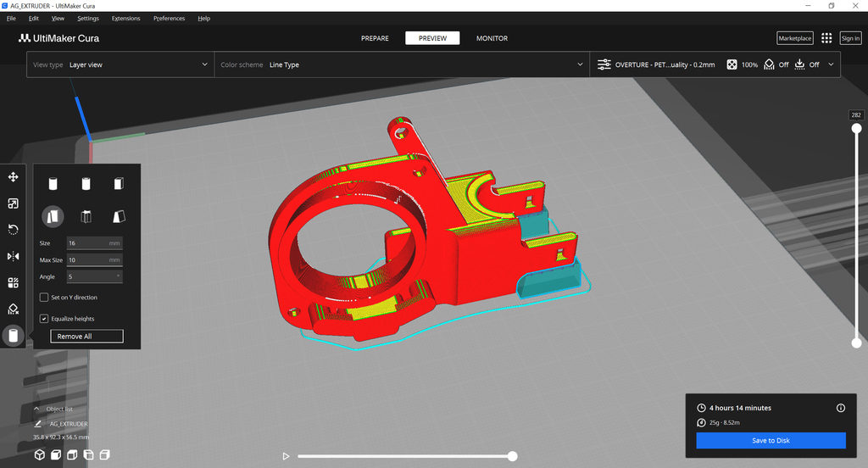Click the print settings sliders icon
The image size is (868, 468).
(604, 64)
